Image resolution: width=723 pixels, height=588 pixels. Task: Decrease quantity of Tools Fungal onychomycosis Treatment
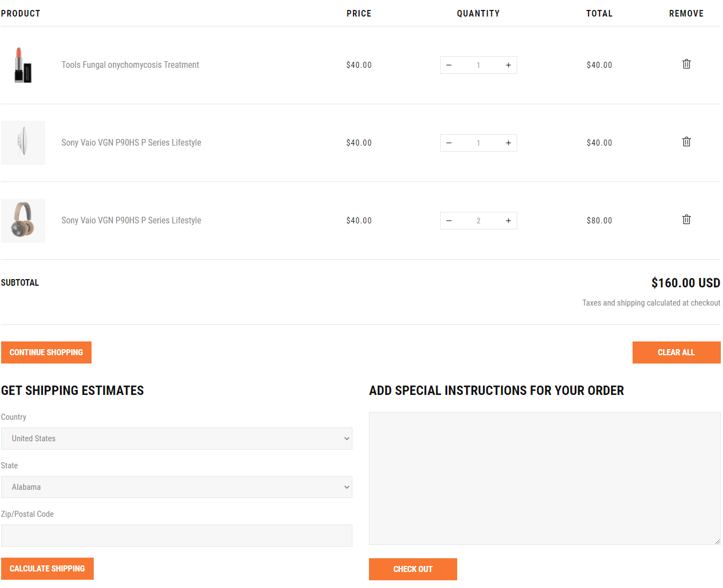(x=449, y=65)
